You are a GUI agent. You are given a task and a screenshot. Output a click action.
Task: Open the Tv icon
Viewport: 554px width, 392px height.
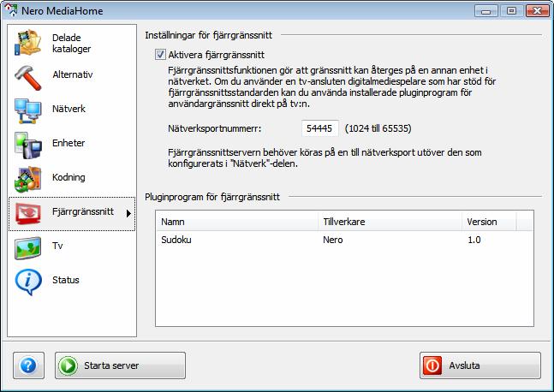28,248
